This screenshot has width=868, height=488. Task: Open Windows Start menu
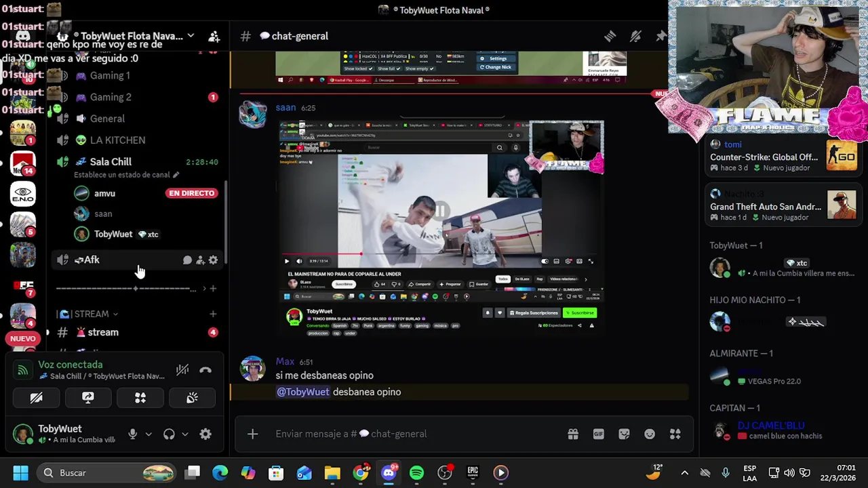[20, 472]
